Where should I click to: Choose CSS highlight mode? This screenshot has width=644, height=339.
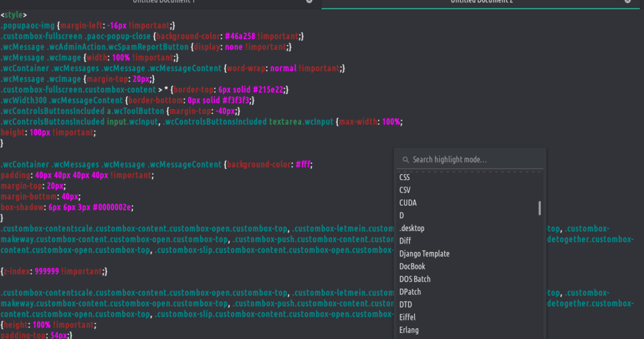coord(404,177)
